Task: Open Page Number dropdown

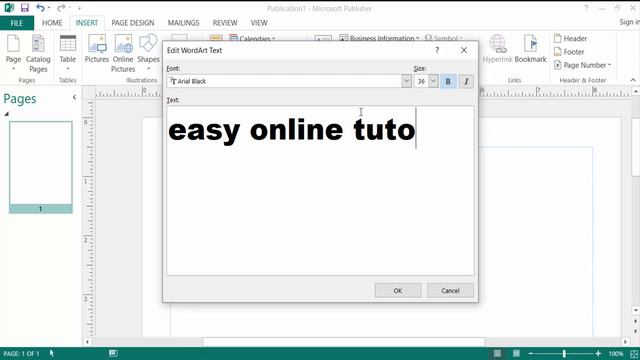Action: pyautogui.click(x=582, y=65)
